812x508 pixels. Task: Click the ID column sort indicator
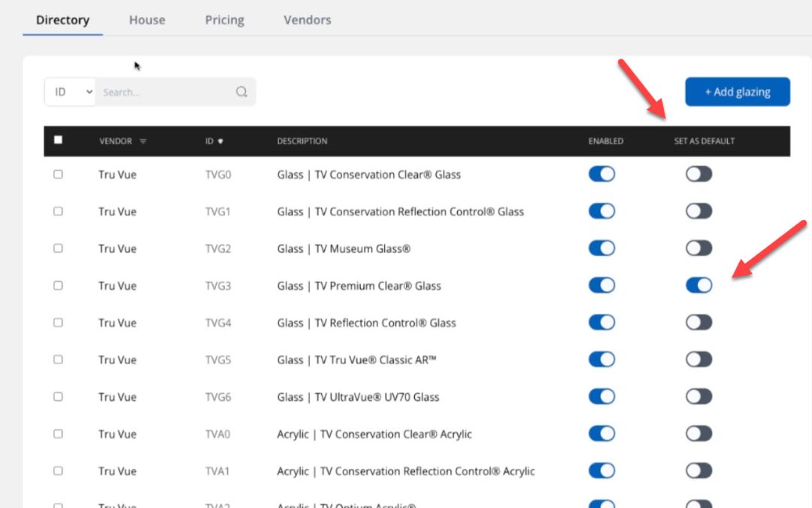coord(220,141)
